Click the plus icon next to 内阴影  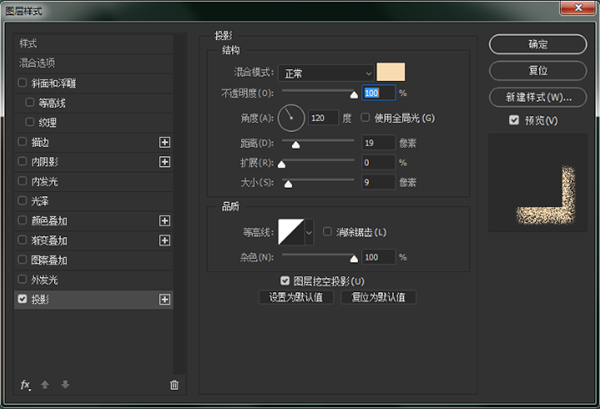click(x=165, y=161)
